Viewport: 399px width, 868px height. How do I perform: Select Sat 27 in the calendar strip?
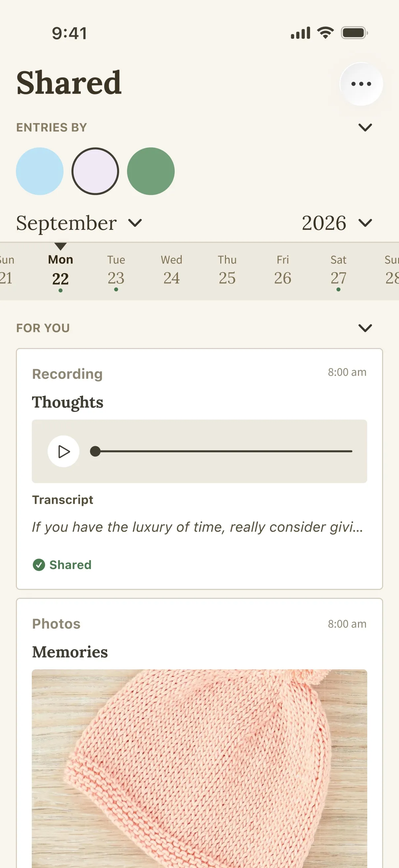point(338,271)
